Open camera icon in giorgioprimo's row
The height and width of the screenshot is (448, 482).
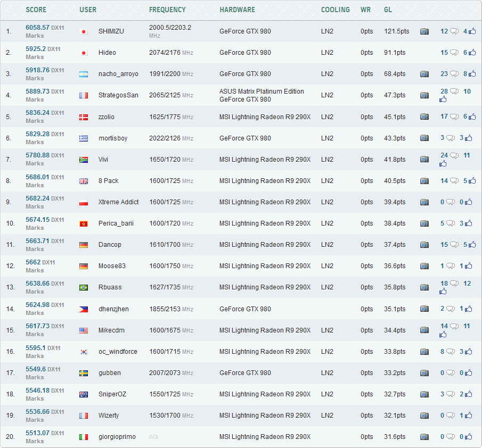pos(424,437)
